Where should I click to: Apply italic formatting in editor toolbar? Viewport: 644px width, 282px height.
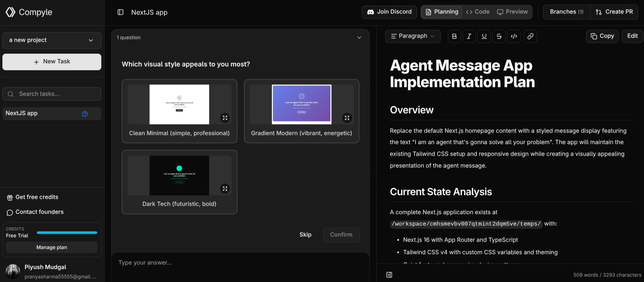tap(469, 36)
